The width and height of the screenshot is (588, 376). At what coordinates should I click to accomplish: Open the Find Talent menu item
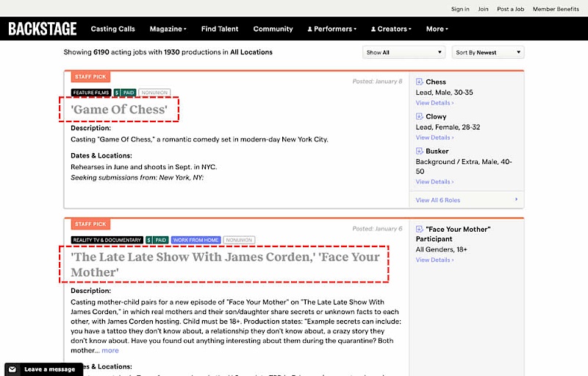click(220, 29)
